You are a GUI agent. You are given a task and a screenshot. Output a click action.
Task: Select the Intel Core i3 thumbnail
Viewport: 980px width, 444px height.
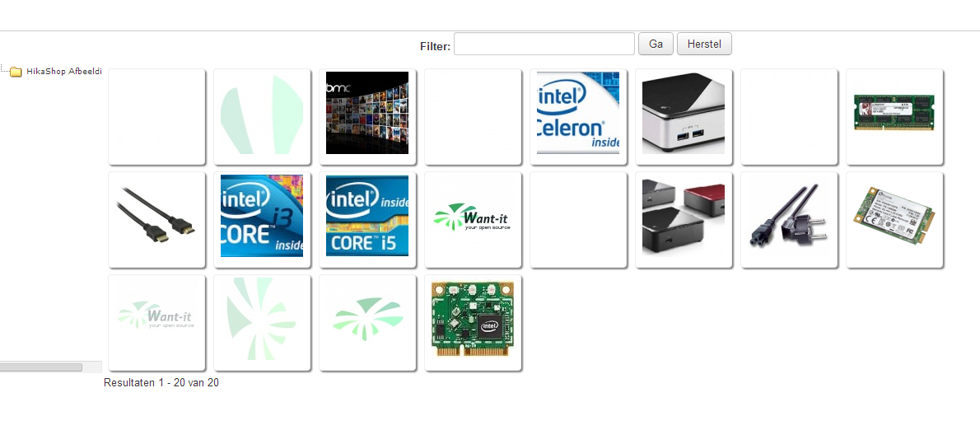tap(262, 219)
